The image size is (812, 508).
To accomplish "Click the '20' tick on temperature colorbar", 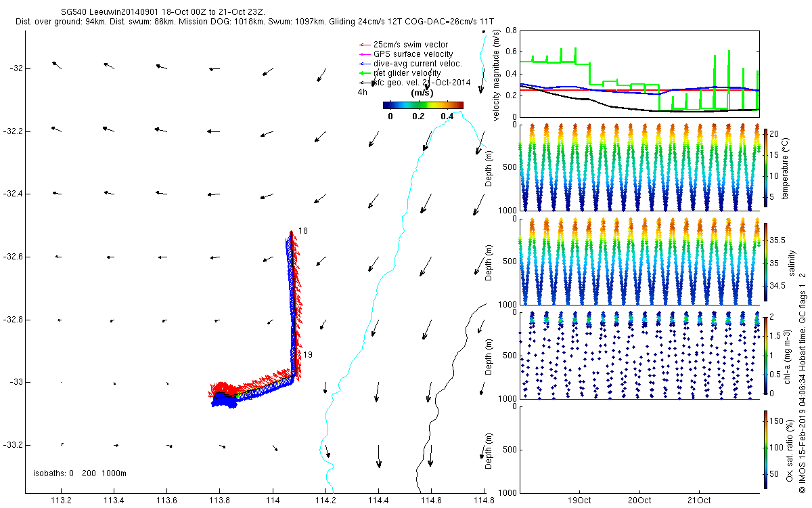I will click(x=775, y=135).
